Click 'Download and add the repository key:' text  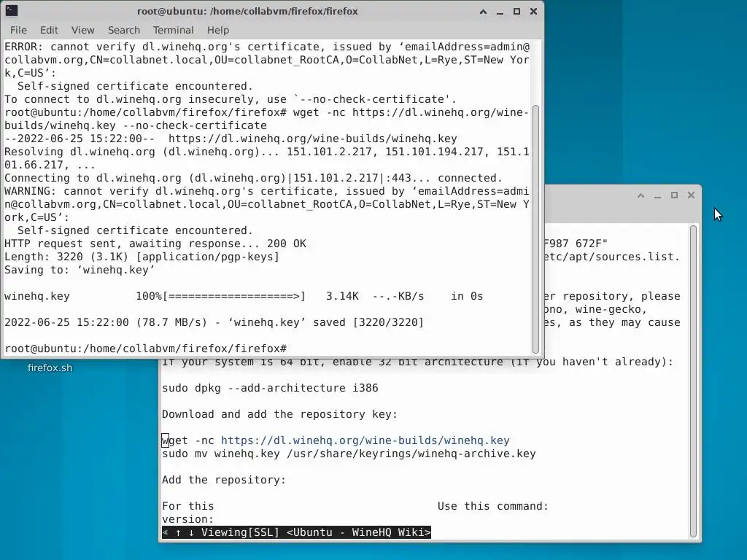point(279,414)
